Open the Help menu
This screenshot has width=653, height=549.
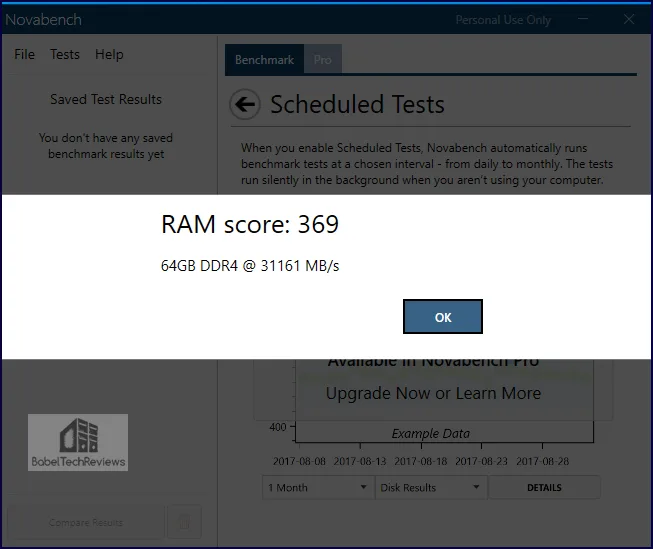[x=109, y=54]
